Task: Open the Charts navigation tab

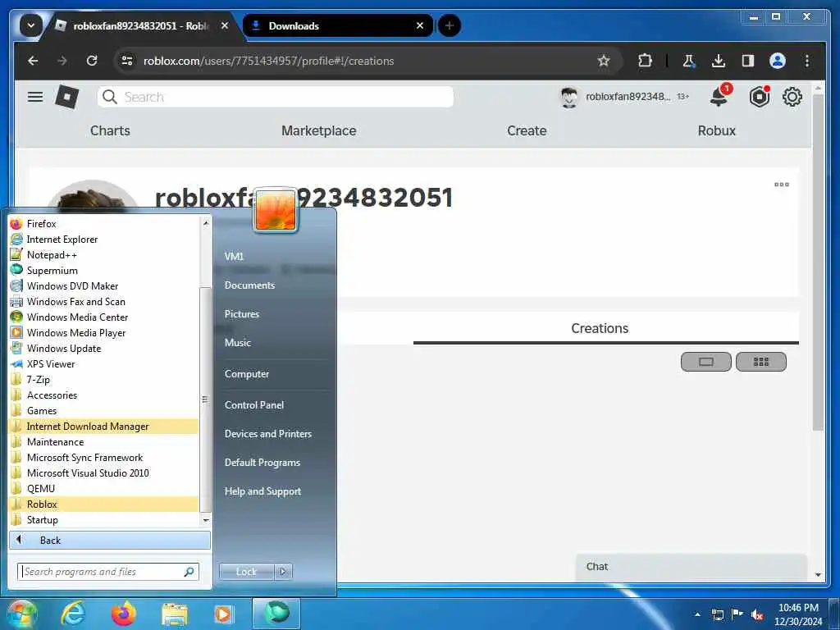Action: tap(110, 130)
